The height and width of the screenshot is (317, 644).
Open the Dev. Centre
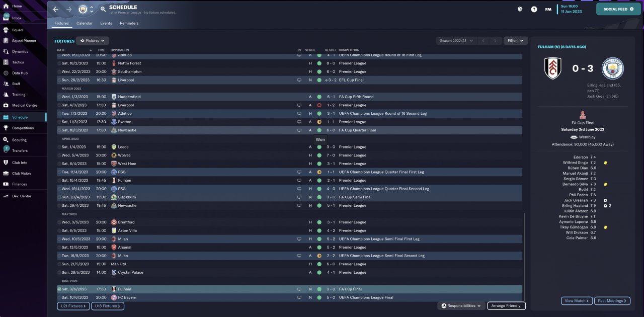click(x=23, y=196)
